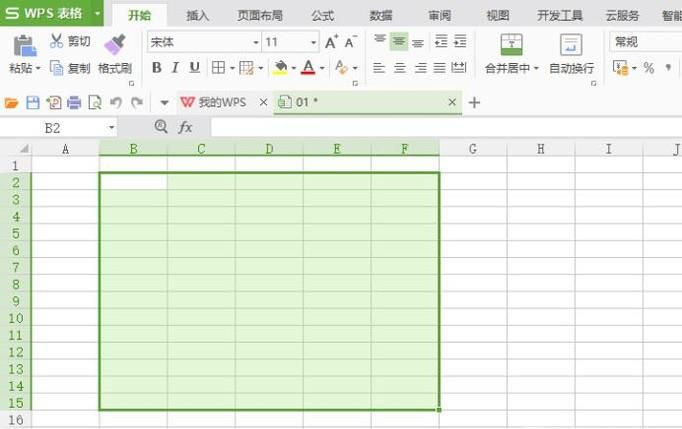Open the WPS application menu dropdown
This screenshot has width=682, height=429.
tap(97, 13)
